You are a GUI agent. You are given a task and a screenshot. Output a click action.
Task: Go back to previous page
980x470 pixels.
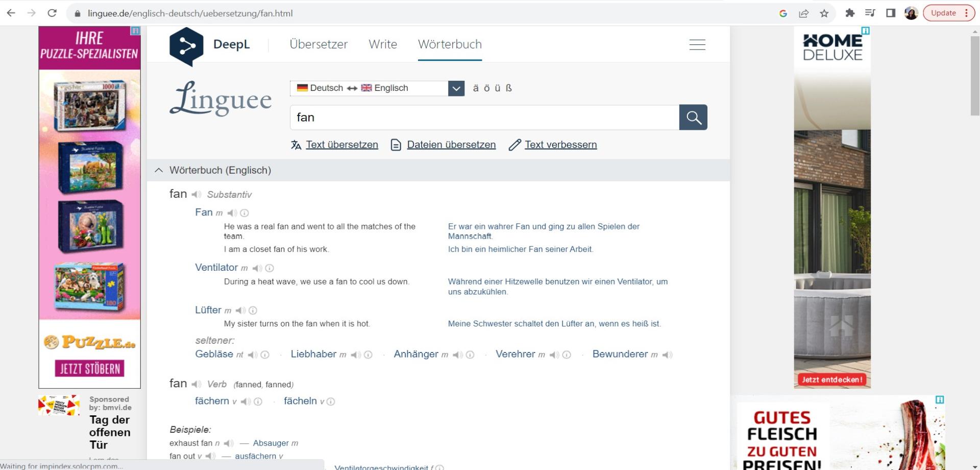(11, 13)
